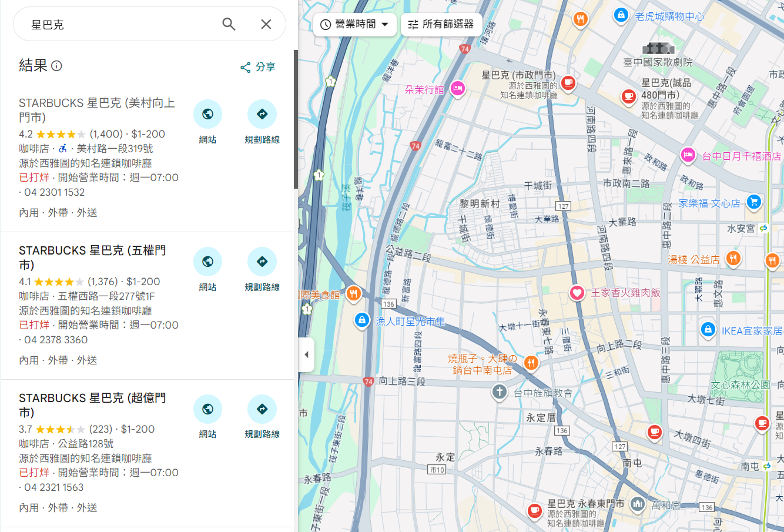Click 五權西路一段277號1F address text
The height and width of the screenshot is (532, 784).
pos(106,296)
